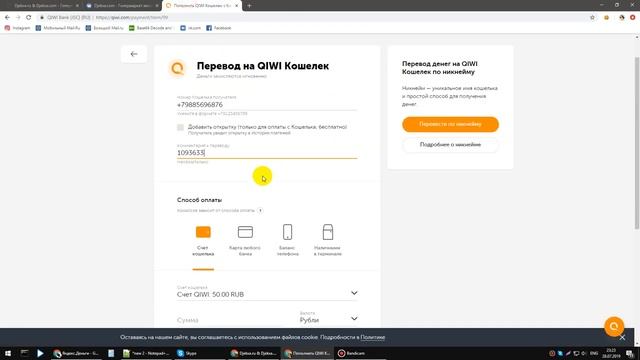Click the site lock icon in address bar
The width and height of the screenshot is (640, 360).
42,18
